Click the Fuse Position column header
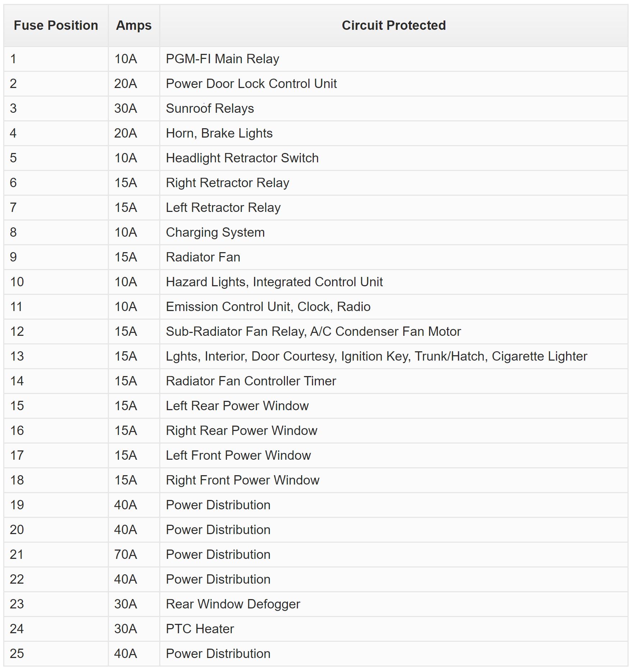 click(x=56, y=26)
